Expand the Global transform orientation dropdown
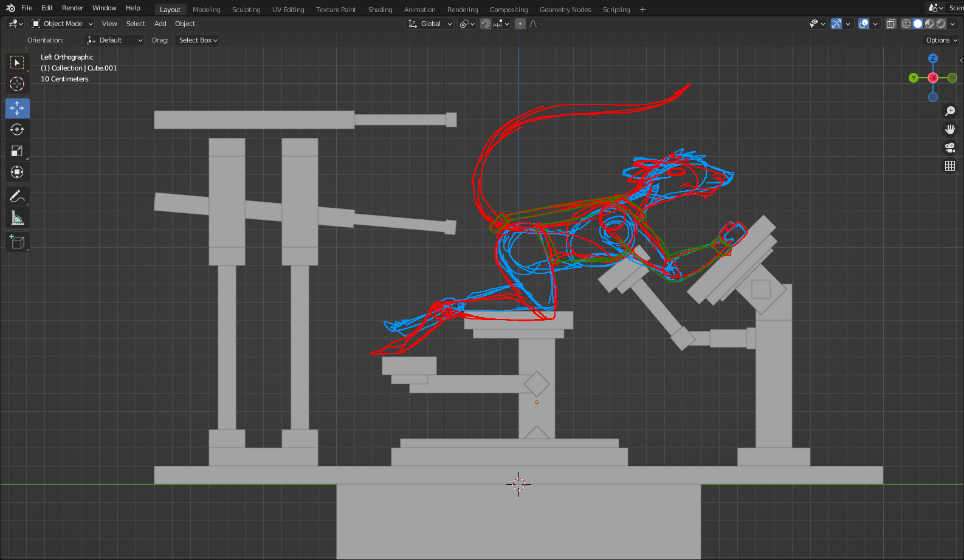Screen dimensions: 964x560 (430, 24)
